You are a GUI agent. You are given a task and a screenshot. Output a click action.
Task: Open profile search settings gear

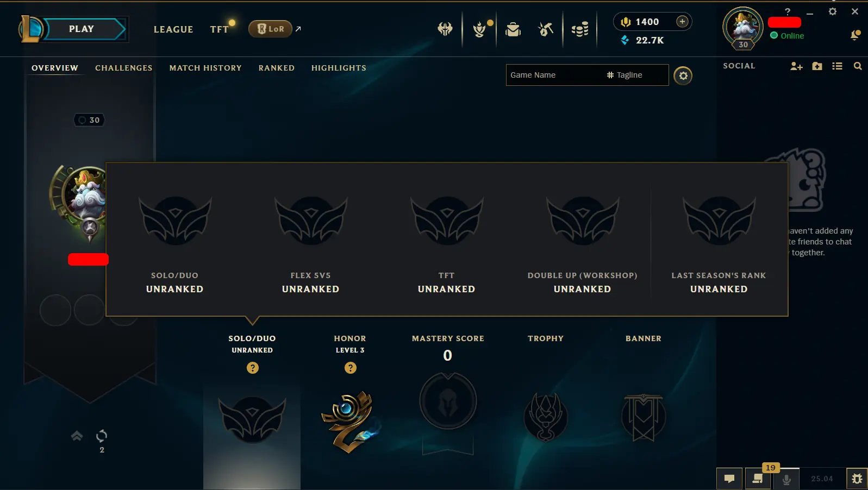pyautogui.click(x=683, y=76)
